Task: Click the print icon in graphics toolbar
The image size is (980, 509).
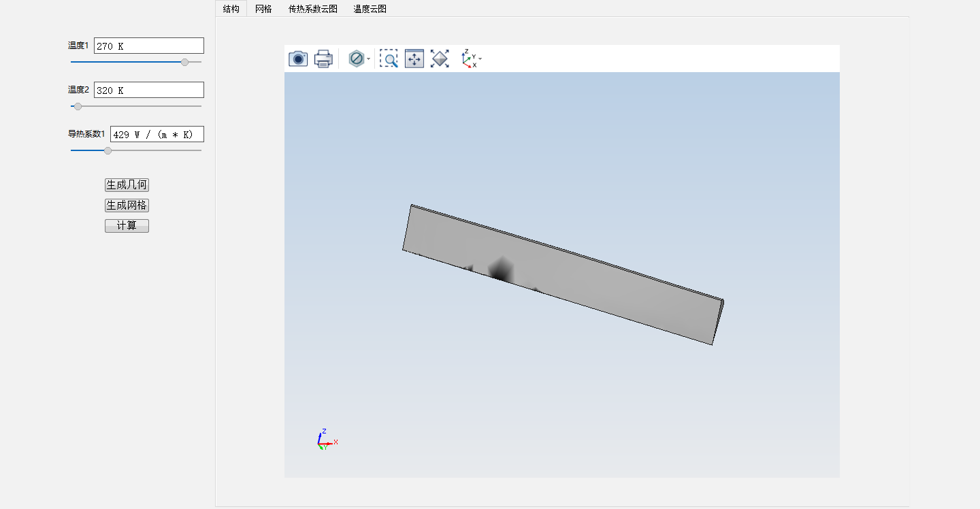Action: tap(323, 59)
